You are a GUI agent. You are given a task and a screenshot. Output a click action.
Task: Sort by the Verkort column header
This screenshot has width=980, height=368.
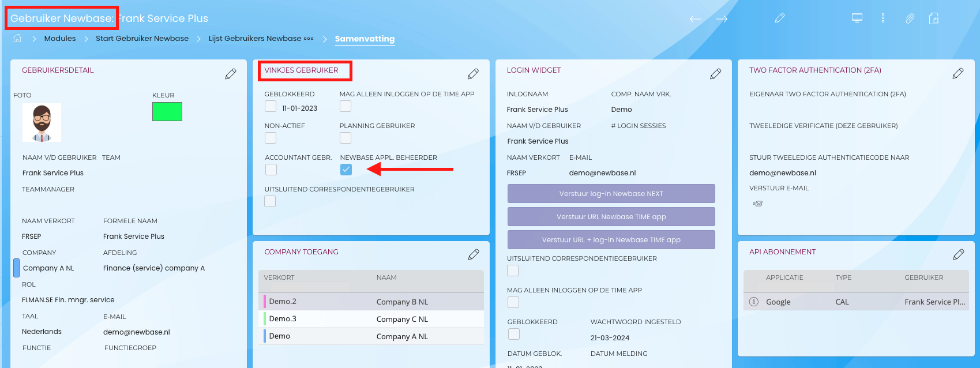pos(279,277)
